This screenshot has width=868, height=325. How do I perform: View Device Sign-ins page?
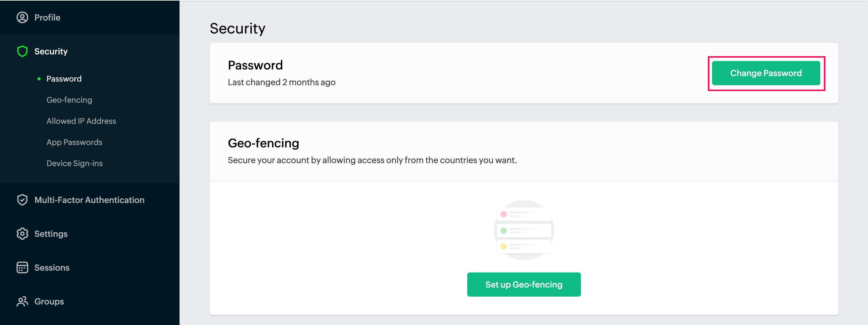coord(74,163)
